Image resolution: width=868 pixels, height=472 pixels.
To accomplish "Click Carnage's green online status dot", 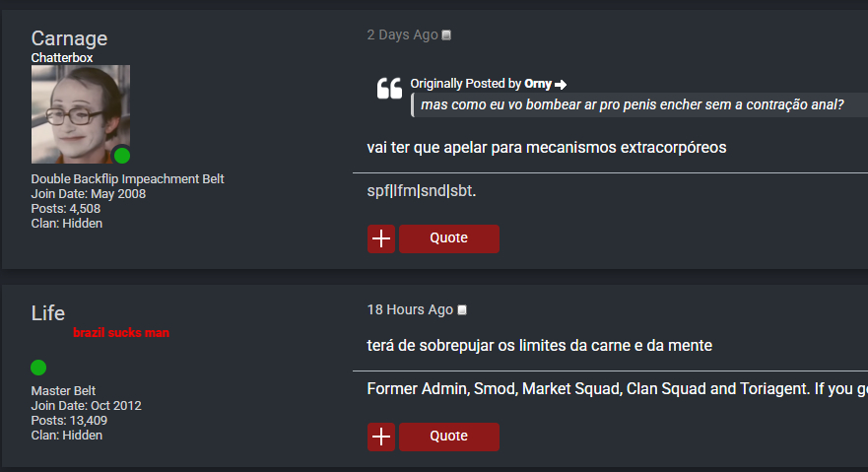I will [121, 155].
